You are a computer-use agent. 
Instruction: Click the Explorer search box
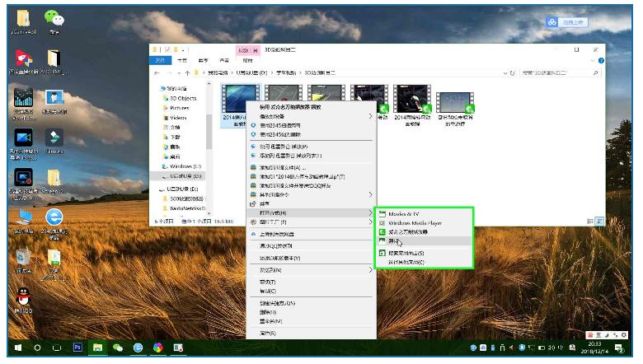pos(560,72)
